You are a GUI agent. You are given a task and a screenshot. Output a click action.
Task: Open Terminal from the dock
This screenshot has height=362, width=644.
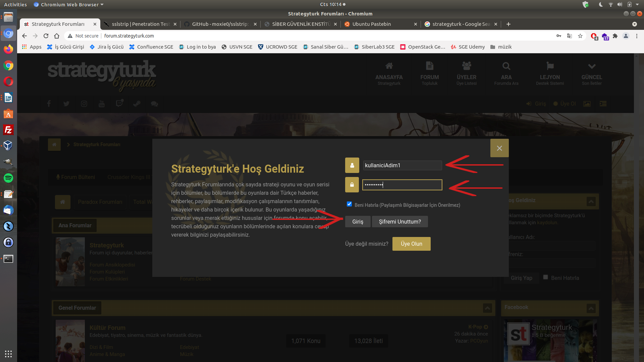pos(8,259)
